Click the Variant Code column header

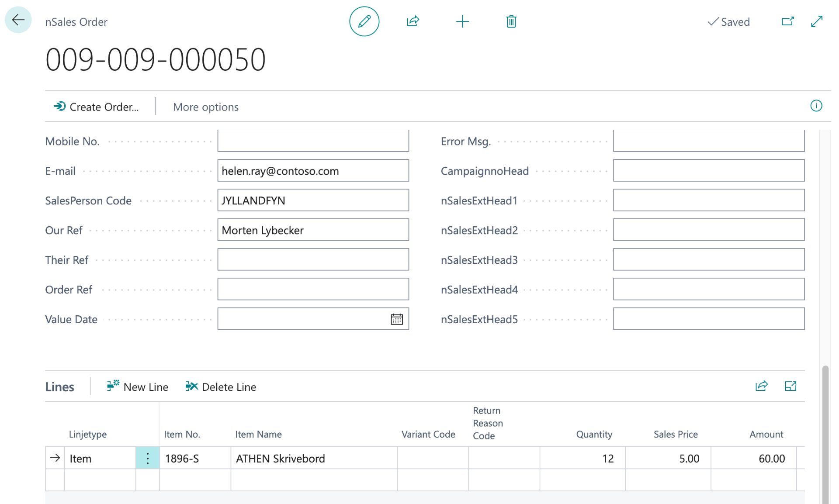point(428,434)
